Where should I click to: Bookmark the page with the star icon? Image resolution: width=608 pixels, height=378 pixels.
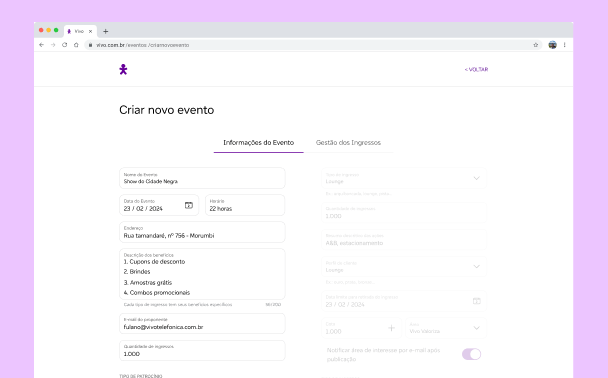click(x=535, y=45)
